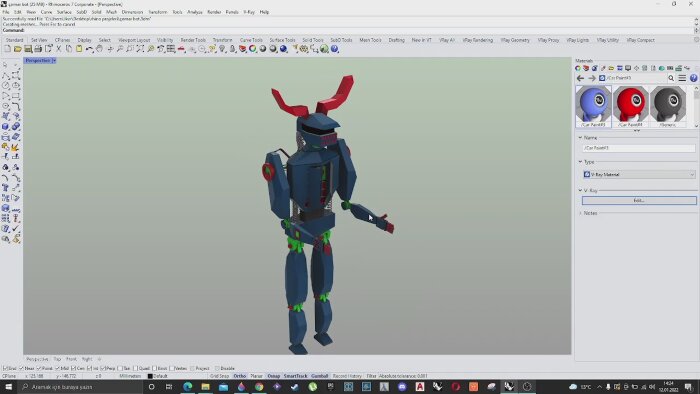Click the Undo arrow icon
The width and height of the screenshot is (700, 394).
point(89,49)
